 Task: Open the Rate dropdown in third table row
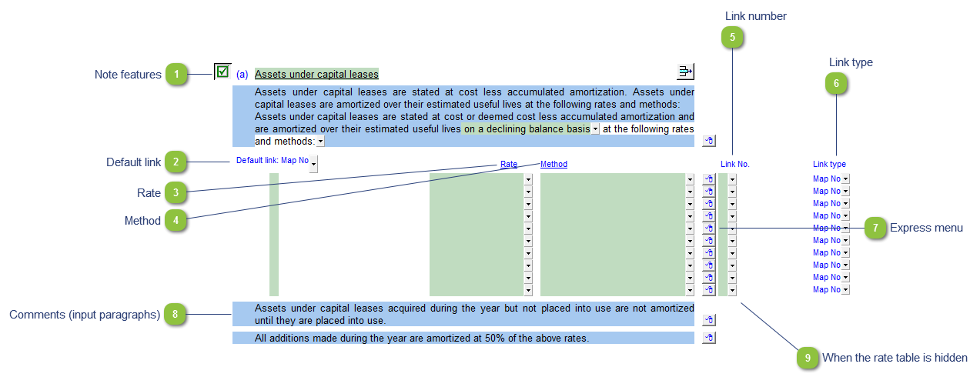[528, 204]
